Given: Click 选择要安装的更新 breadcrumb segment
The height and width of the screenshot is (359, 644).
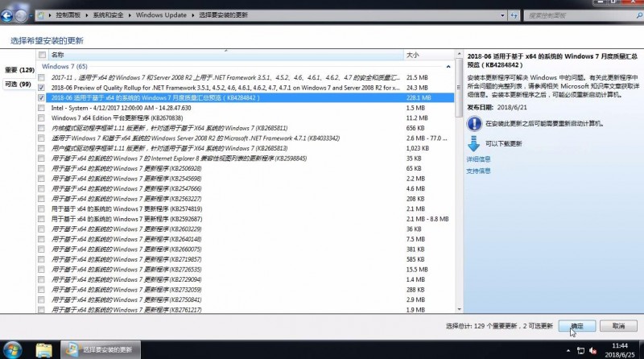Looking at the screenshot, I should [224, 15].
